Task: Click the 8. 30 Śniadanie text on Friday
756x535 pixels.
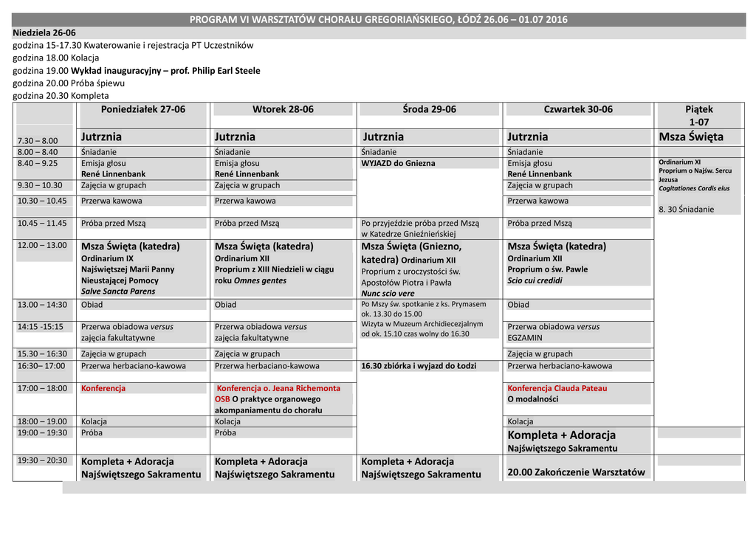Action: [686, 210]
